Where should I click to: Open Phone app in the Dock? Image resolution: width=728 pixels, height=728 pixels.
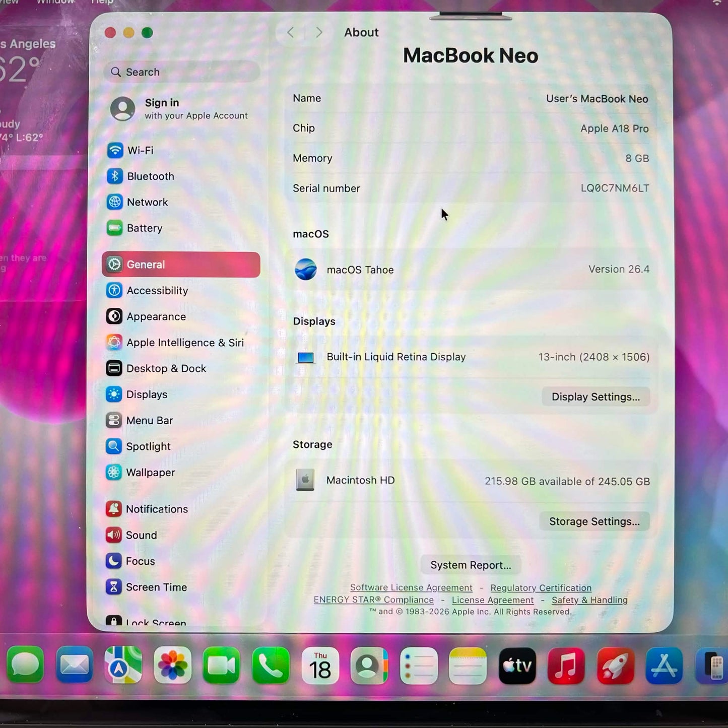[271, 665]
